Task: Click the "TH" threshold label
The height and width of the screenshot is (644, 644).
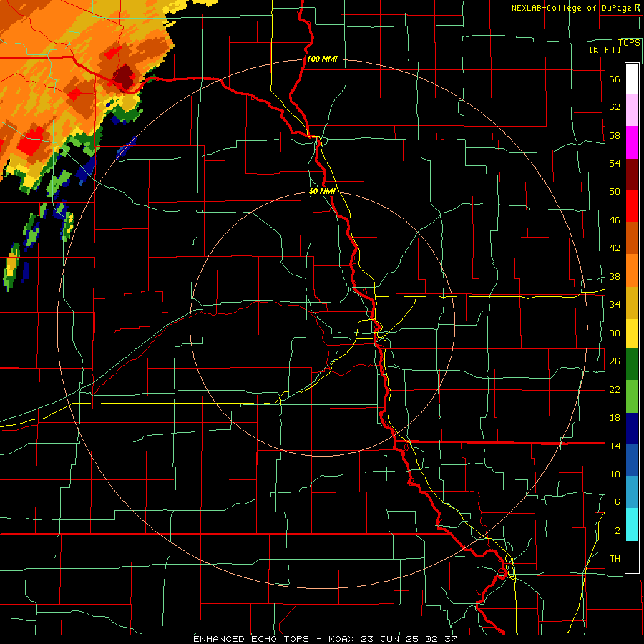Action: (x=615, y=559)
